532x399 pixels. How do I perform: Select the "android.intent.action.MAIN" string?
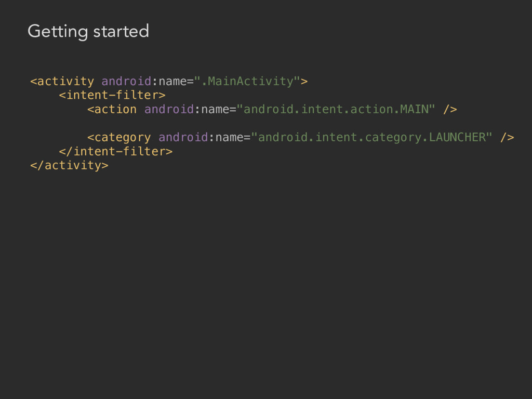(x=336, y=109)
